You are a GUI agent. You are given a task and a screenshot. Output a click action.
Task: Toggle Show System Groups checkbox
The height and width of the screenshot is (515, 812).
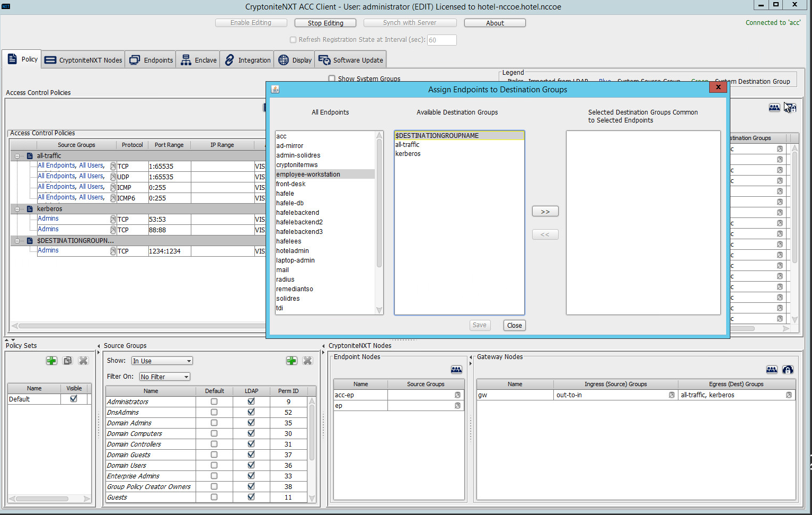[x=332, y=78]
